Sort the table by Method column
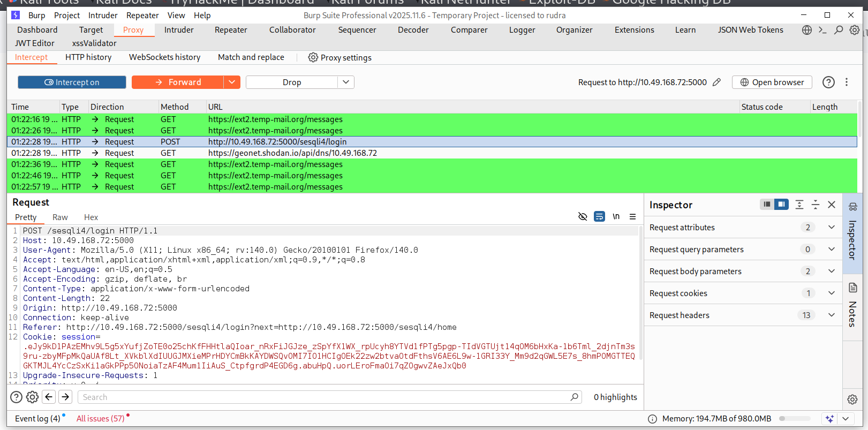This screenshot has width=868, height=430. point(182,107)
